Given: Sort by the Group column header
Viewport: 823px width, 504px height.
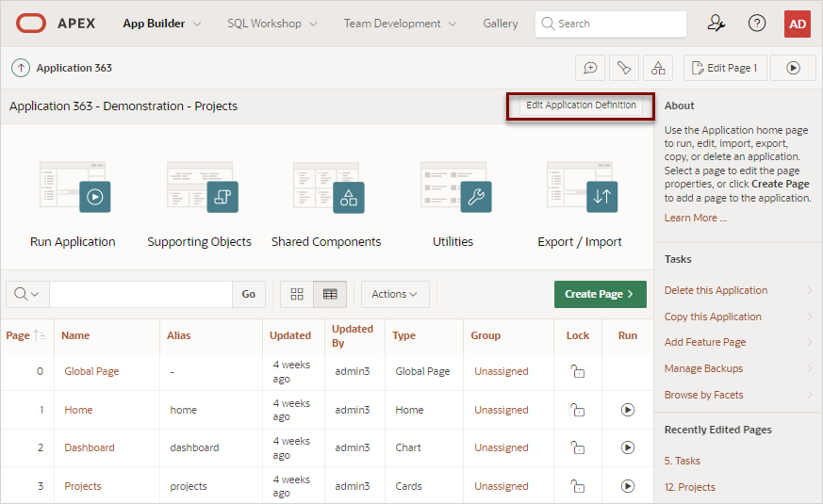Looking at the screenshot, I should click(x=486, y=335).
